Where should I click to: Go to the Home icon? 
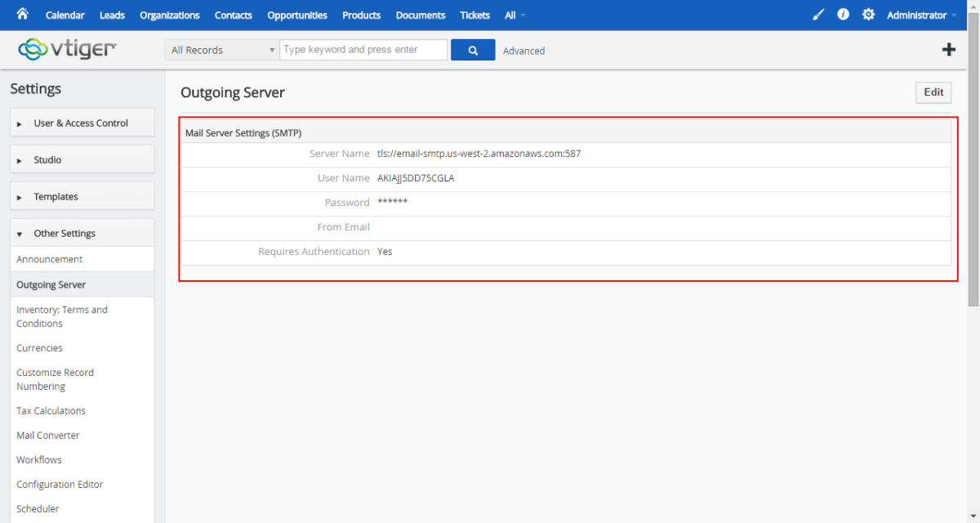[x=22, y=15]
